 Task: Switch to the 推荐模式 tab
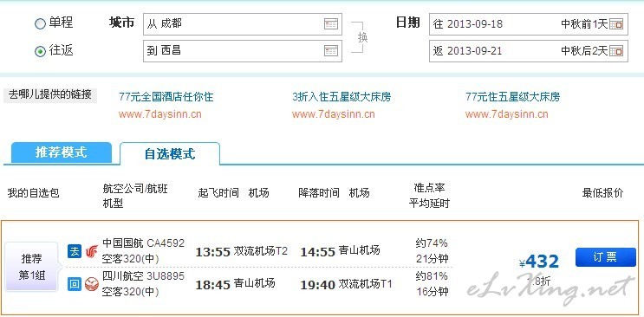62,152
